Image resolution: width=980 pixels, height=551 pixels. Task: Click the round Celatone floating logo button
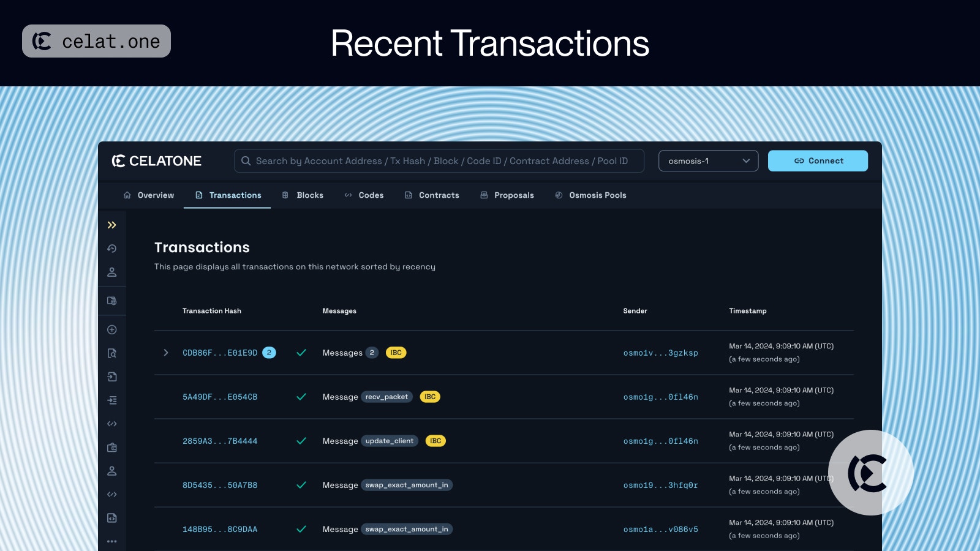tap(870, 473)
